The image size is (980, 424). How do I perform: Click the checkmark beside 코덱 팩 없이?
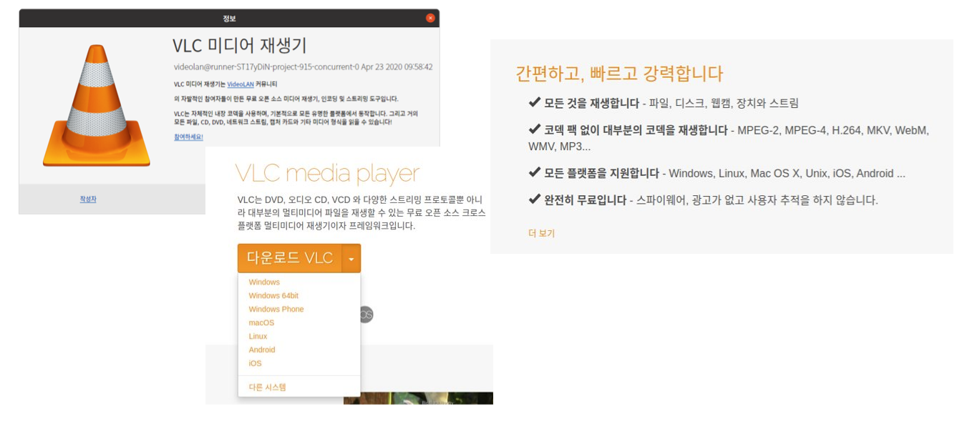(534, 129)
